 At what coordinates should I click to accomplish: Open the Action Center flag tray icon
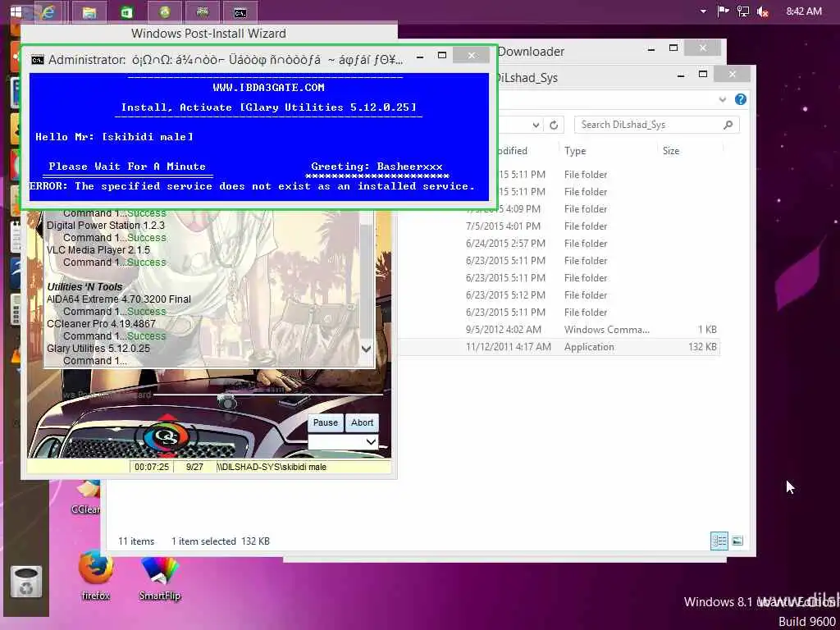click(x=724, y=11)
